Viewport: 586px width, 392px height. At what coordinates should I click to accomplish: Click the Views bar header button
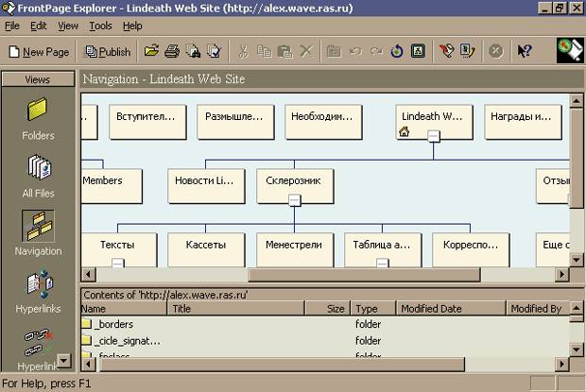click(x=38, y=79)
